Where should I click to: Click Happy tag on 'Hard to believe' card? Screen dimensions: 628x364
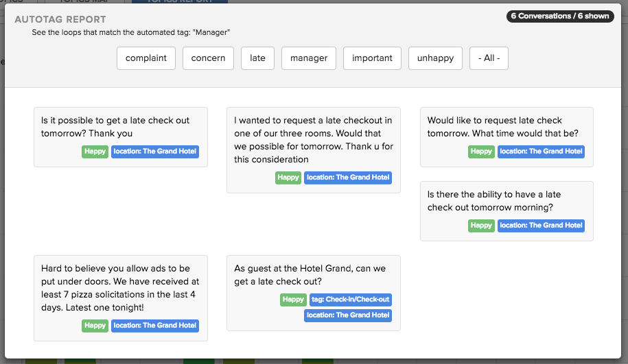point(95,326)
